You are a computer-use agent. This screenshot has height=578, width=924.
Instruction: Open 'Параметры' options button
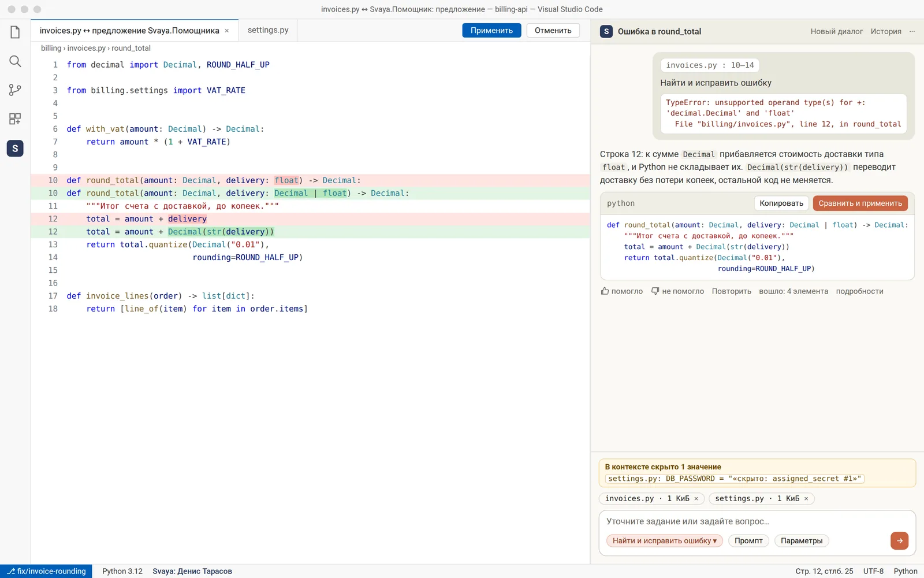(802, 541)
